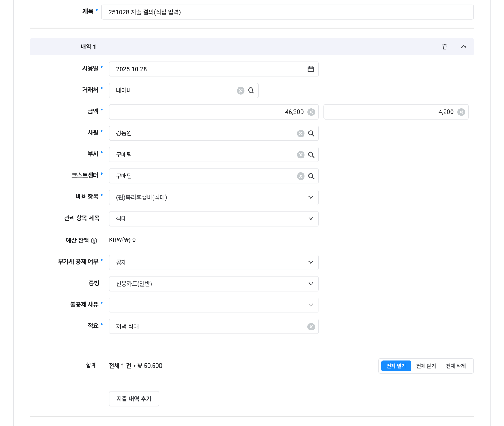The image size is (504, 426).
Task: Show info tooltip for 예산 잔액
Action: point(94,240)
